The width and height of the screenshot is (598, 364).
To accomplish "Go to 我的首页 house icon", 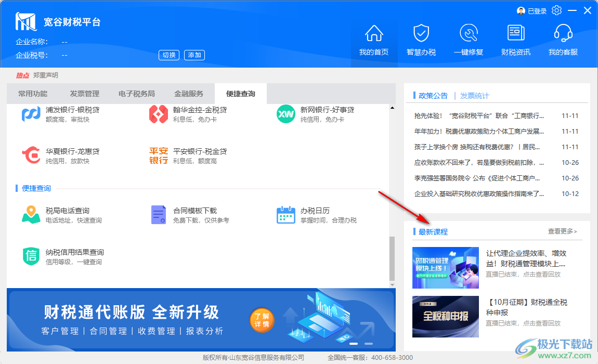I will 374,33.
